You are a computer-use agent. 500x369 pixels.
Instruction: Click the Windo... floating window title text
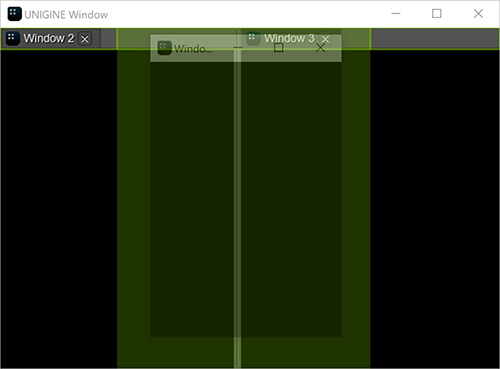tap(193, 49)
